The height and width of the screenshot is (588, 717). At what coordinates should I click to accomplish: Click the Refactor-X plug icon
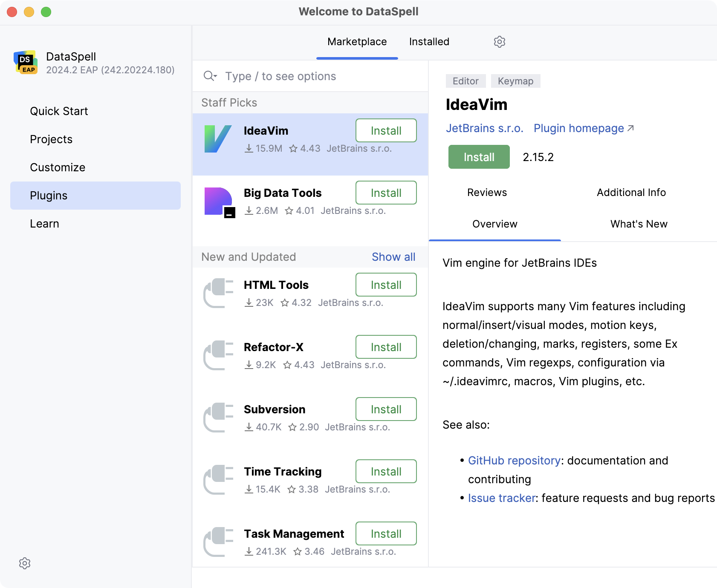219,355
